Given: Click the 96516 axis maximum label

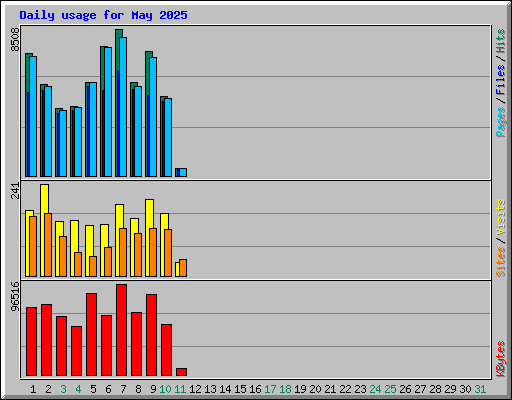Looking at the screenshot, I should [15, 296].
